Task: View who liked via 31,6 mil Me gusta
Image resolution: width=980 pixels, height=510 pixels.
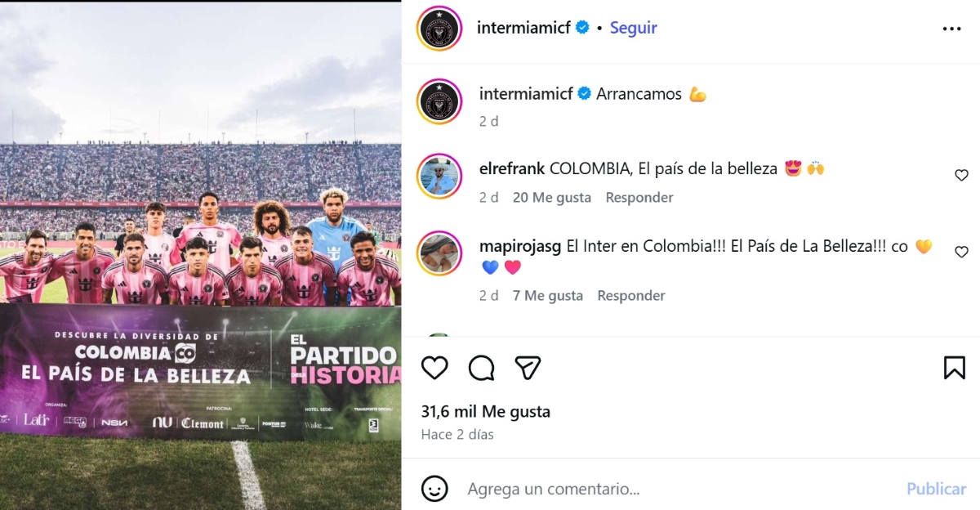Action: click(x=486, y=413)
